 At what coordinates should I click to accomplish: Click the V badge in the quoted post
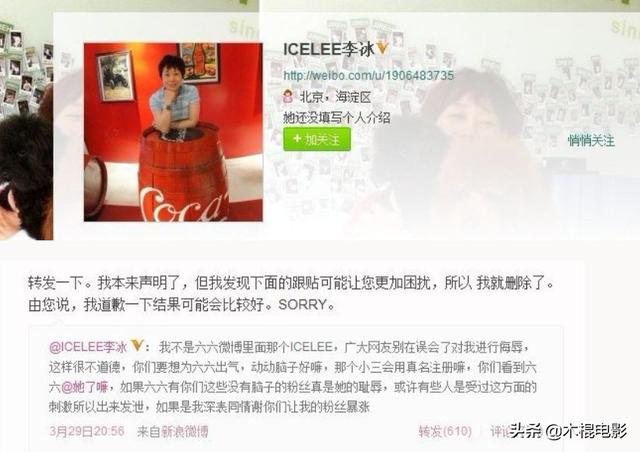tap(137, 345)
